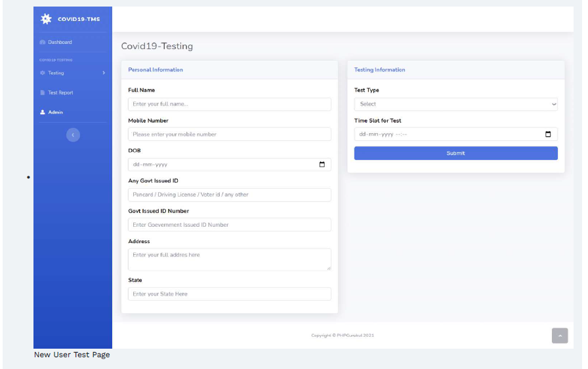Click the 'Covid19-Testing' page heading
This screenshot has width=588, height=369.
click(157, 46)
